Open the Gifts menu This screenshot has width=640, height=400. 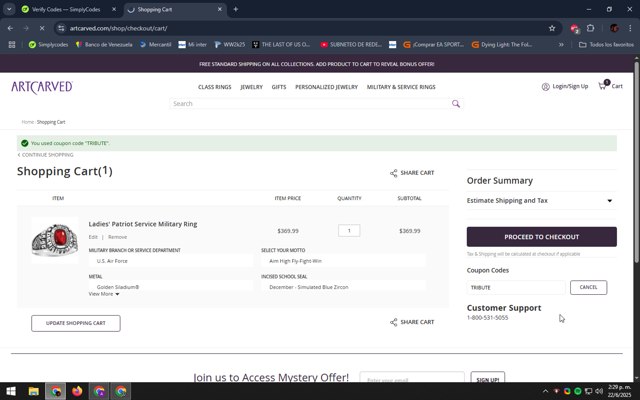tap(279, 87)
